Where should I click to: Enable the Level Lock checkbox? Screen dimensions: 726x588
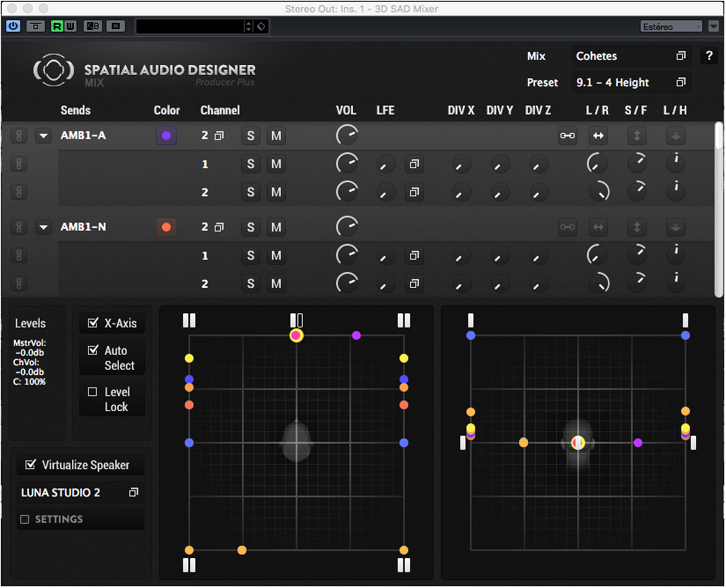click(x=93, y=392)
